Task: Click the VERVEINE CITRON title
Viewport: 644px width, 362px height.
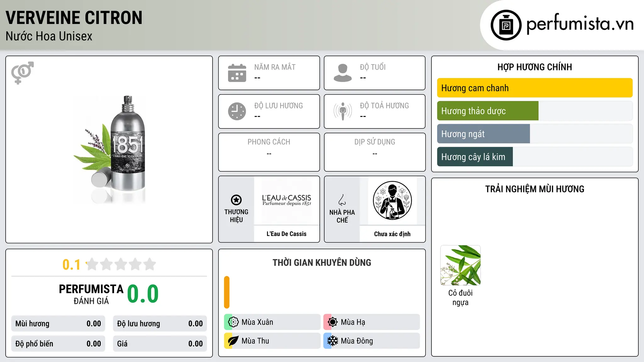Action: pyautogui.click(x=74, y=18)
